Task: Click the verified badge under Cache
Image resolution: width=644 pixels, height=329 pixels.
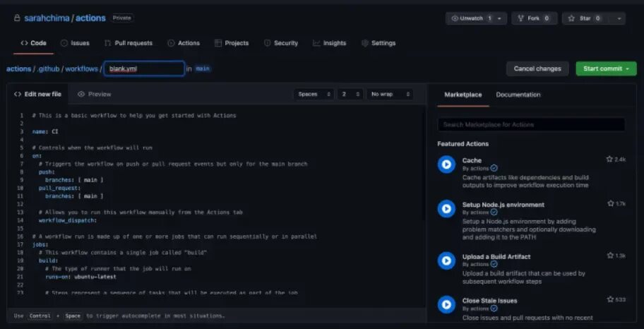Action: [494, 168]
